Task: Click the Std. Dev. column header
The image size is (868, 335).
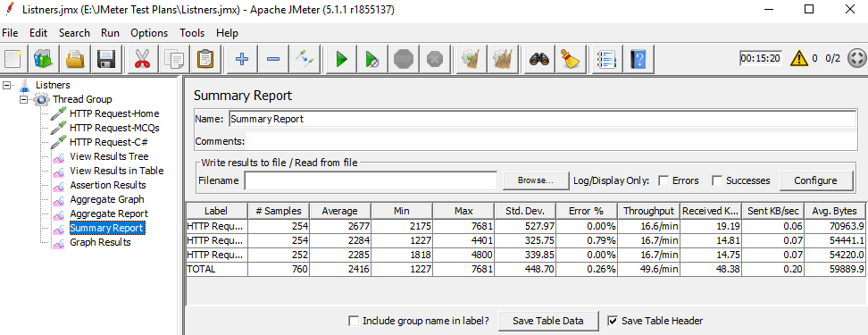Action: [525, 211]
